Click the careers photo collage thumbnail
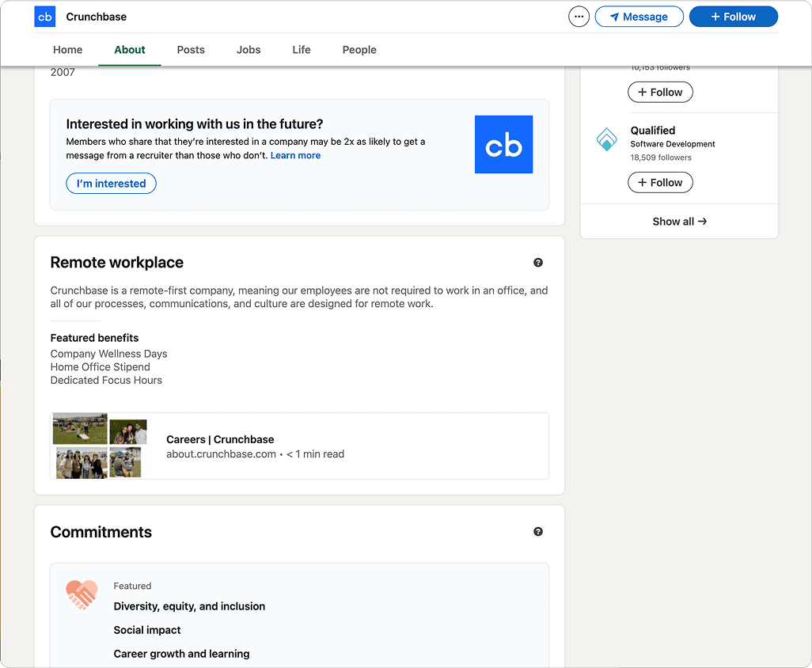Viewport: 812px width, 668px height. pos(100,446)
